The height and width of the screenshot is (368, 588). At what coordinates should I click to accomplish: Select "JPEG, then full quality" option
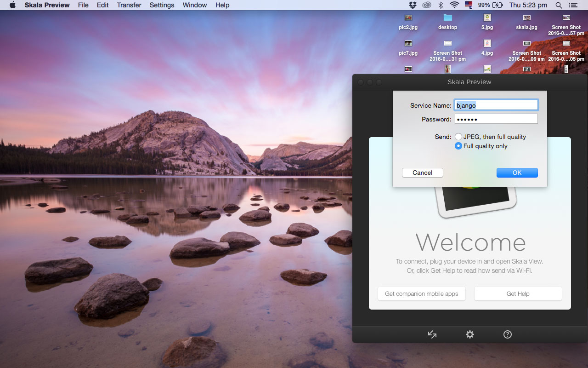[x=458, y=137]
